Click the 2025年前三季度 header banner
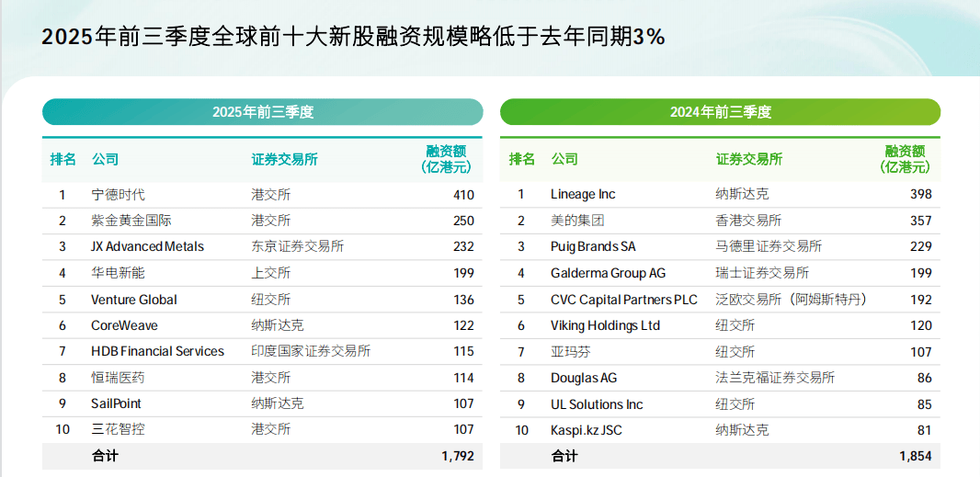The height and width of the screenshot is (477, 980). point(263,112)
